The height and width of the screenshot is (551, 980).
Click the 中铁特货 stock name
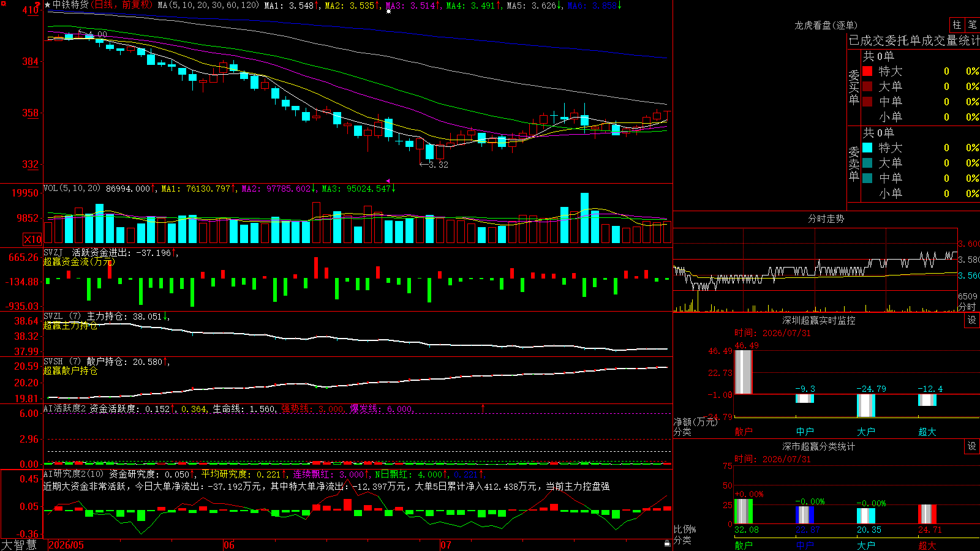click(70, 5)
